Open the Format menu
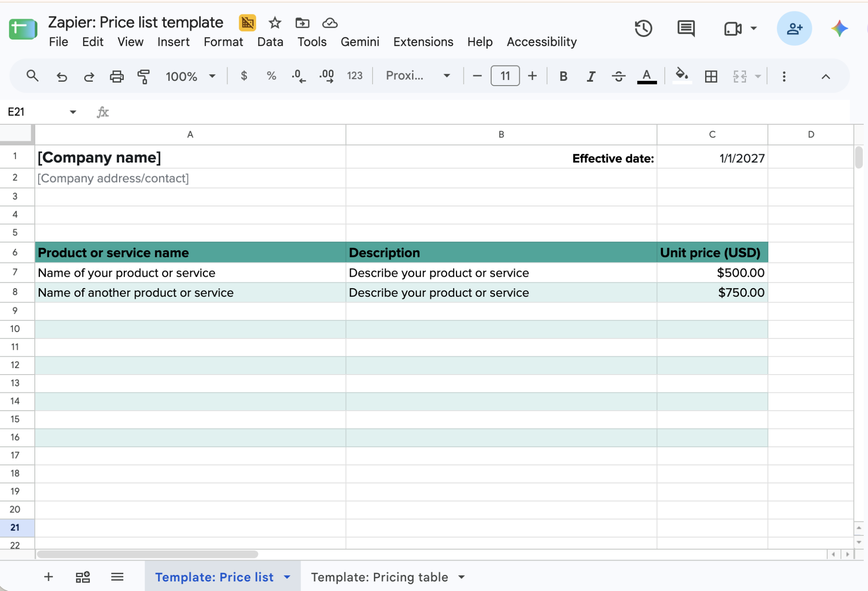The height and width of the screenshot is (591, 868). (223, 42)
